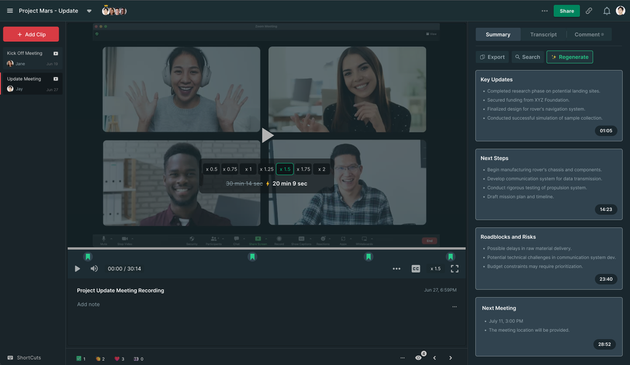The image size is (630, 365).
Task: Set playback speed to x 1.75
Action: [303, 169]
